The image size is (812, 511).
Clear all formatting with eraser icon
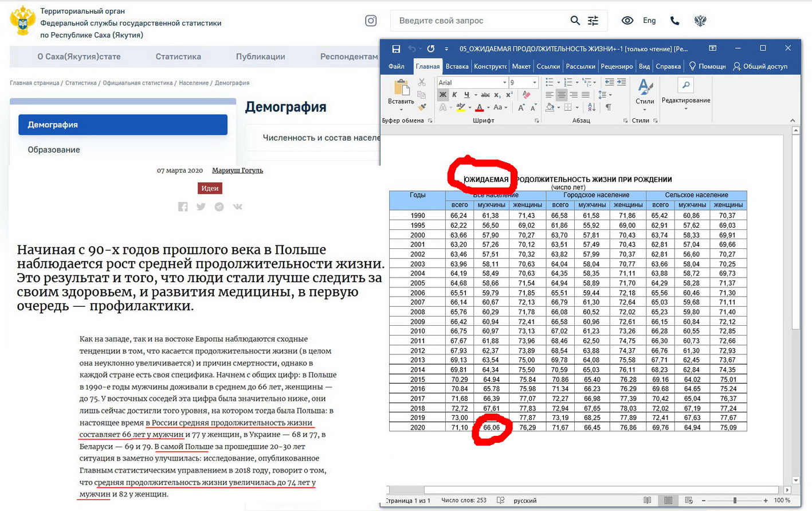click(x=526, y=95)
